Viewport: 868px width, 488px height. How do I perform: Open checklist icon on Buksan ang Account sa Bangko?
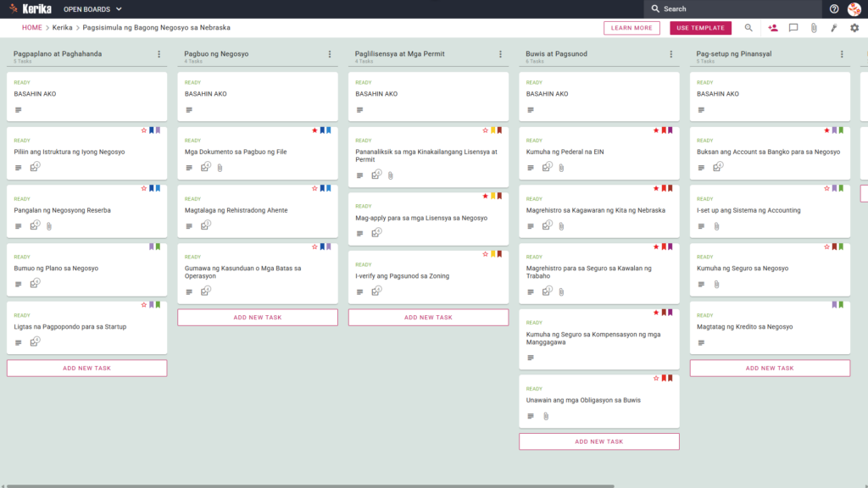click(717, 167)
